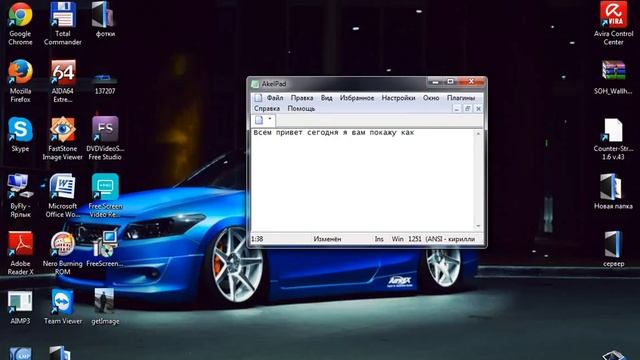Open the Вид menu
The width and height of the screenshot is (640, 360).
[x=327, y=98]
